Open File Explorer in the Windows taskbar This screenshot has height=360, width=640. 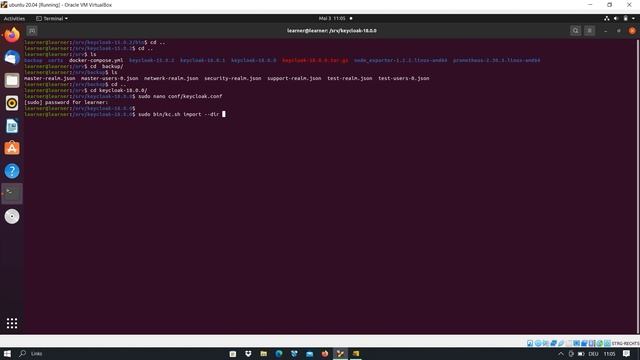coord(264,353)
